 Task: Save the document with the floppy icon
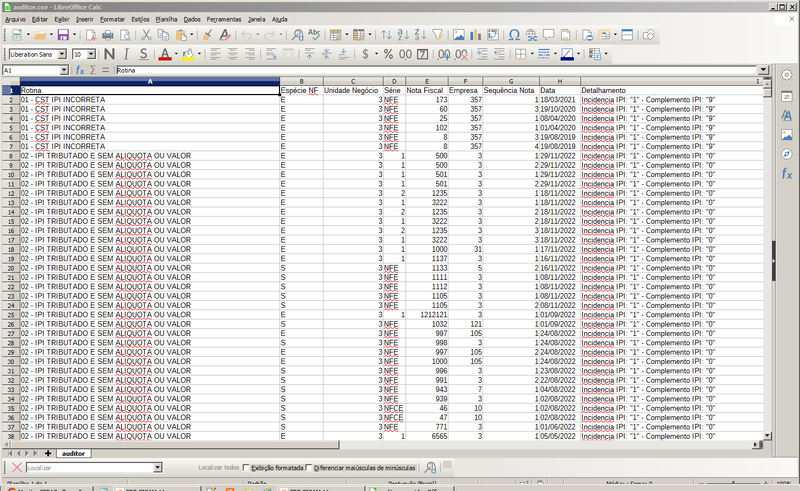[63, 35]
